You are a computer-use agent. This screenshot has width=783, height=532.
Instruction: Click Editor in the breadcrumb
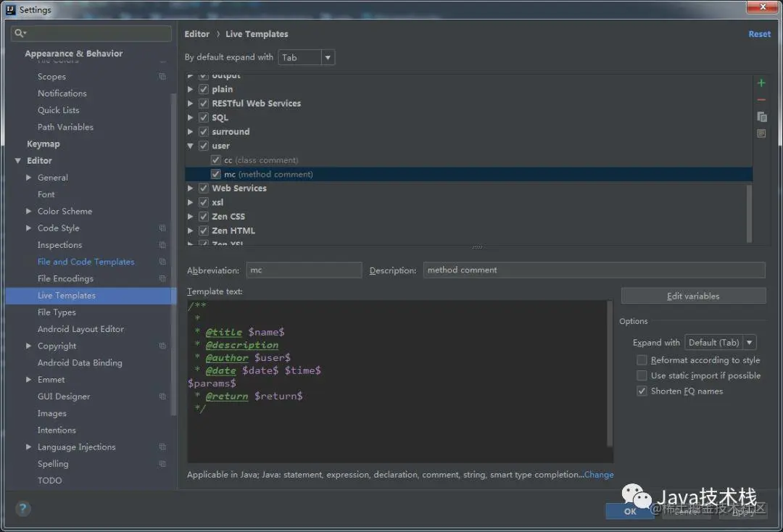(x=196, y=34)
